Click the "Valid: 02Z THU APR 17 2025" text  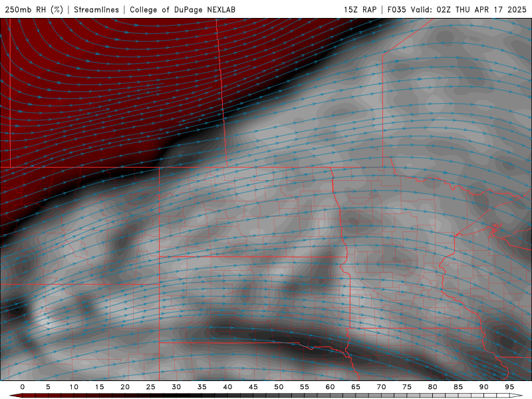[x=469, y=9]
